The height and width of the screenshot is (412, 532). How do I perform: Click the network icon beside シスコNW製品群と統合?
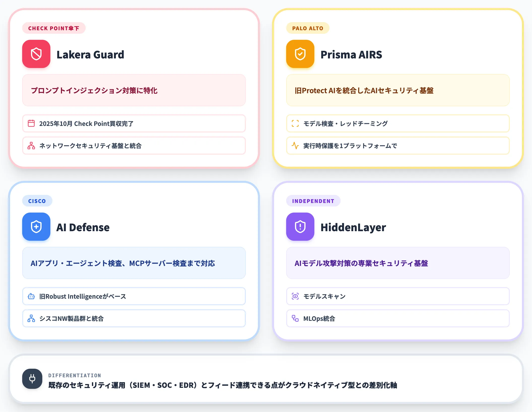(x=31, y=318)
